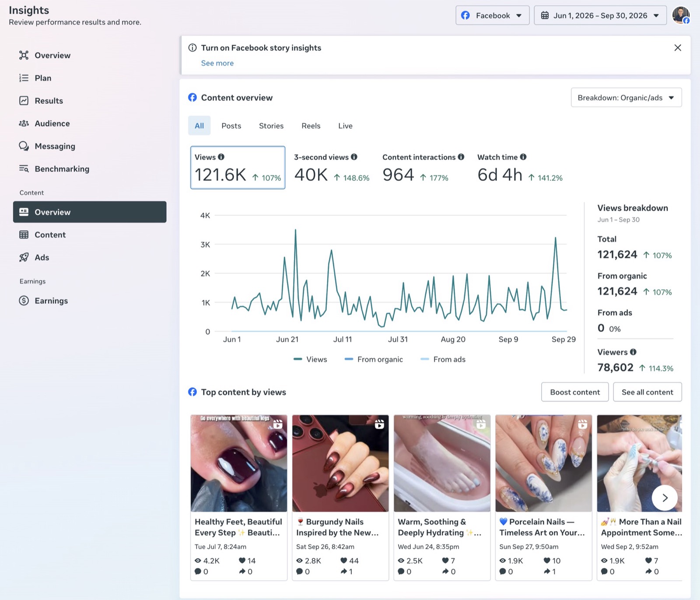The image size is (700, 600).
Task: Dismiss the Facebook story insights banner
Action: click(678, 48)
